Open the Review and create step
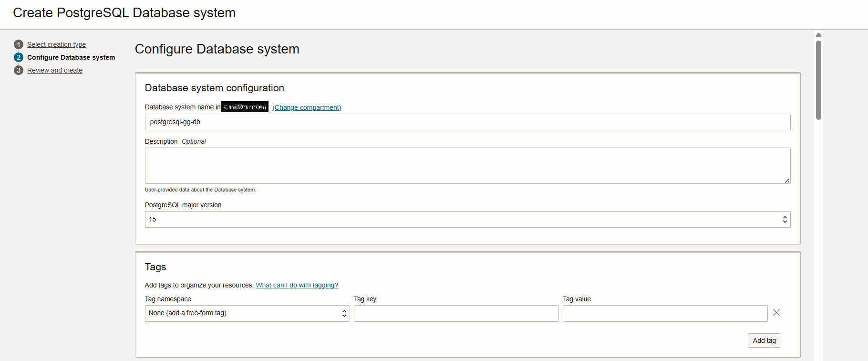Image resolution: width=868 pixels, height=361 pixels. [55, 70]
